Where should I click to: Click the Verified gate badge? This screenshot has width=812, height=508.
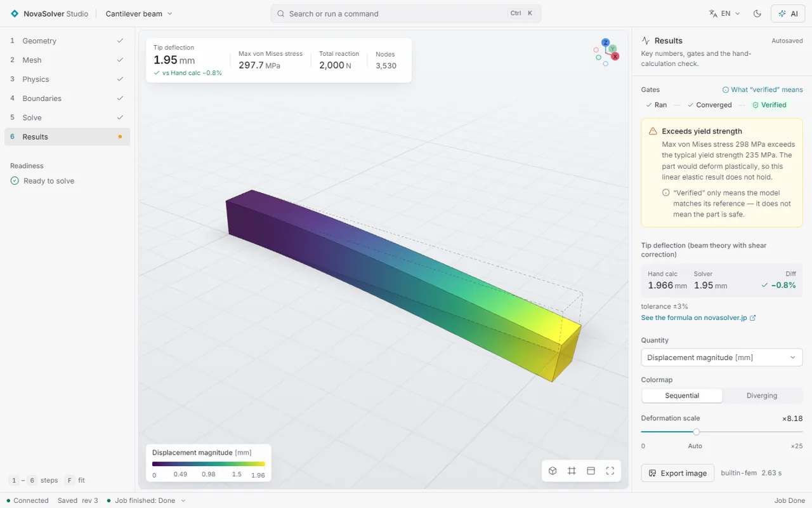[x=769, y=105]
